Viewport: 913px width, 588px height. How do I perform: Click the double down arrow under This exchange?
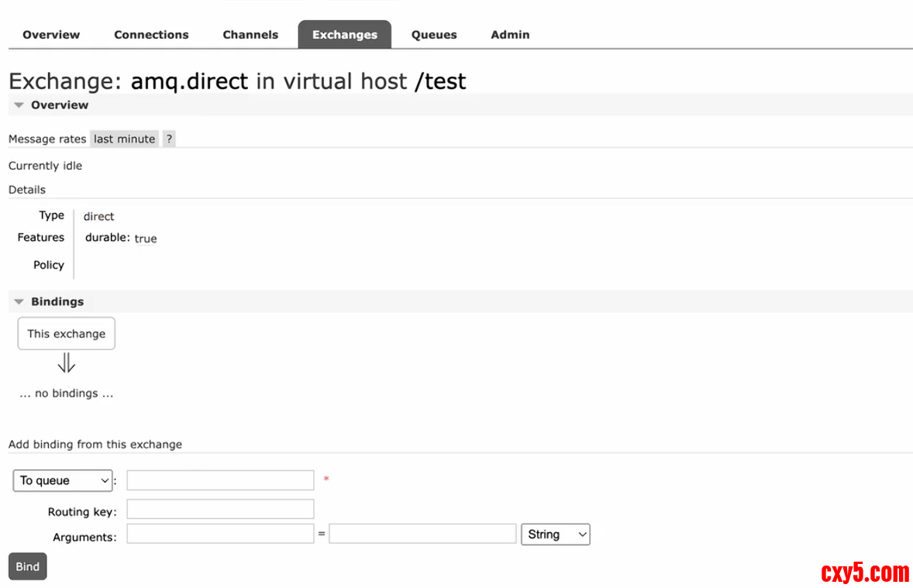67,363
